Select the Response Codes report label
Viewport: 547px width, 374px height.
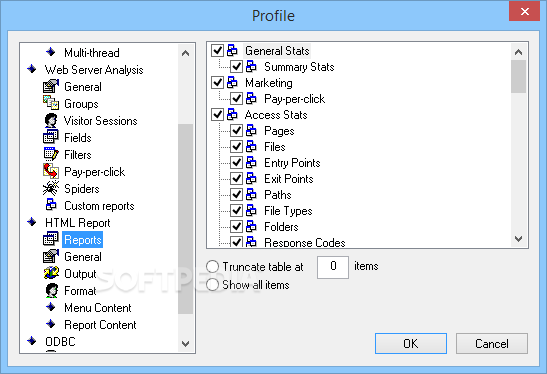point(305,242)
